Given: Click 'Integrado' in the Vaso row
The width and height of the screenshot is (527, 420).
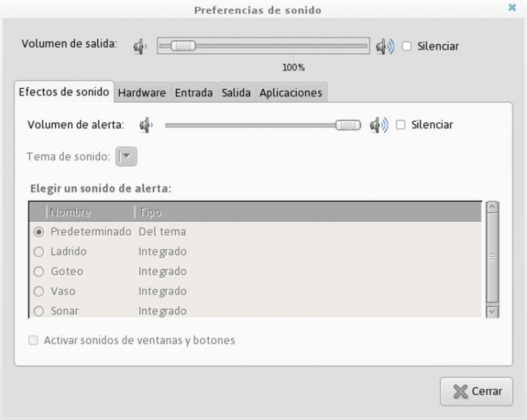Looking at the screenshot, I should pyautogui.click(x=163, y=291).
